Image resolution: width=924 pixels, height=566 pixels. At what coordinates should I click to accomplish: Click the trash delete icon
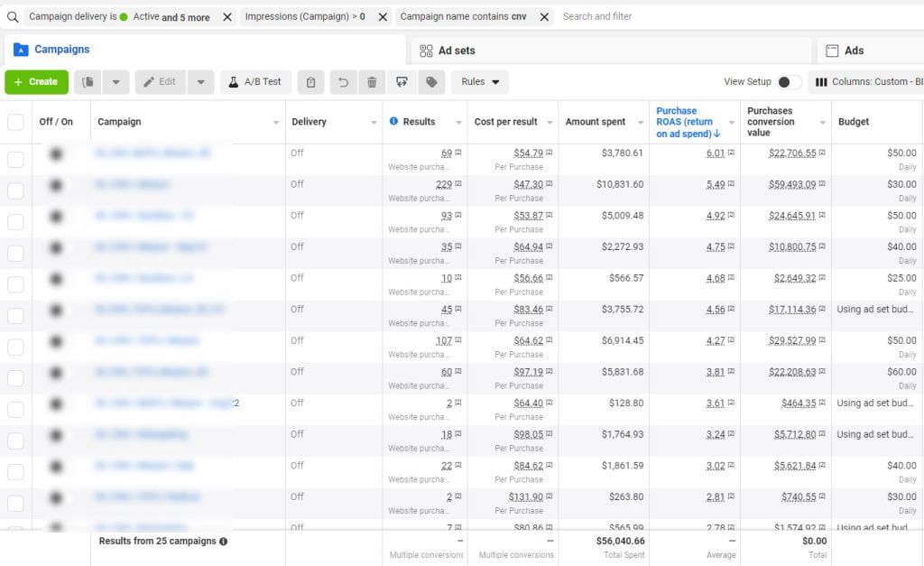(x=372, y=82)
